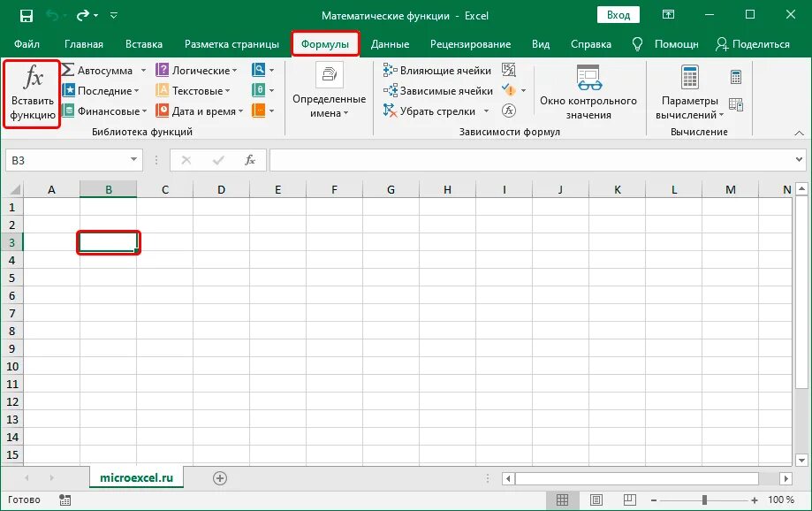Click the Insert Function fx button
812x511 pixels.
pos(32,94)
